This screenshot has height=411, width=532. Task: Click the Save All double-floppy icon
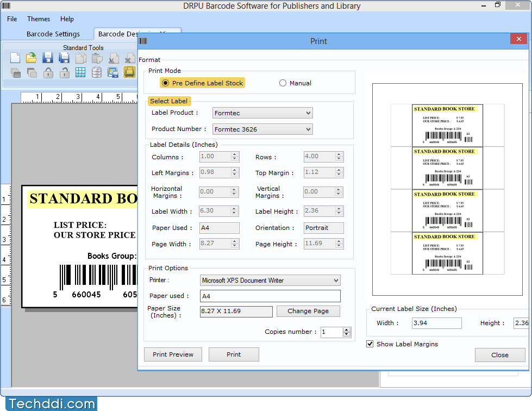tap(64, 58)
